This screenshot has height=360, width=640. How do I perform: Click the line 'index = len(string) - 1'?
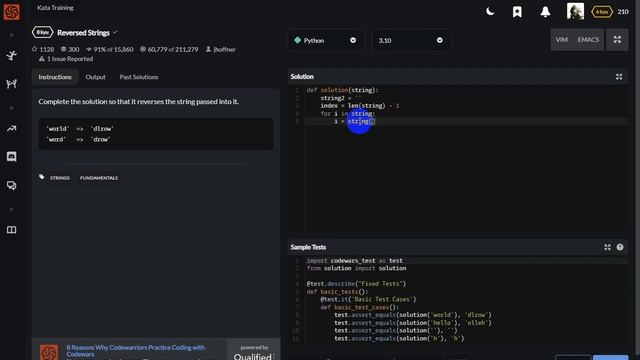[x=360, y=106]
